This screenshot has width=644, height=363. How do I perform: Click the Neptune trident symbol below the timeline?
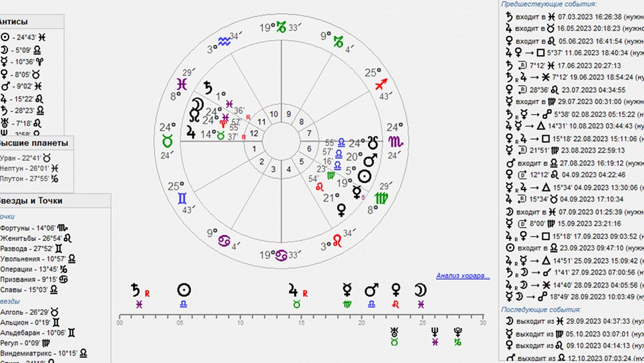(435, 330)
